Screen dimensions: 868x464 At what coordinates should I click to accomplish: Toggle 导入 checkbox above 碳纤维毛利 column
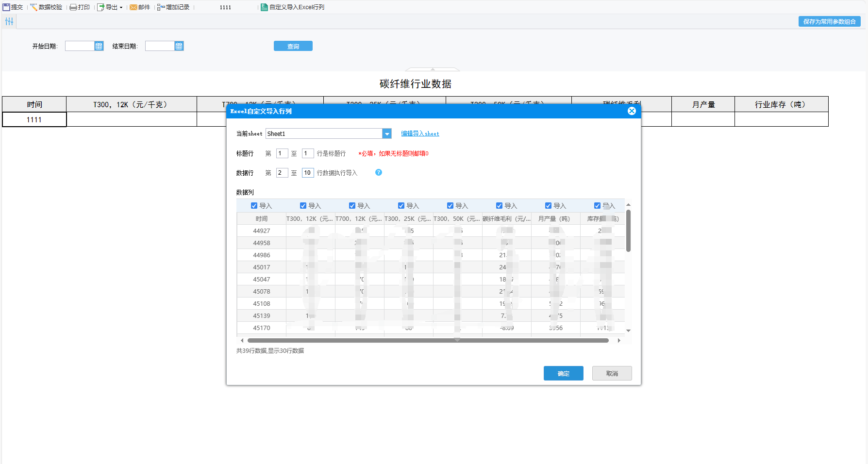coord(499,206)
